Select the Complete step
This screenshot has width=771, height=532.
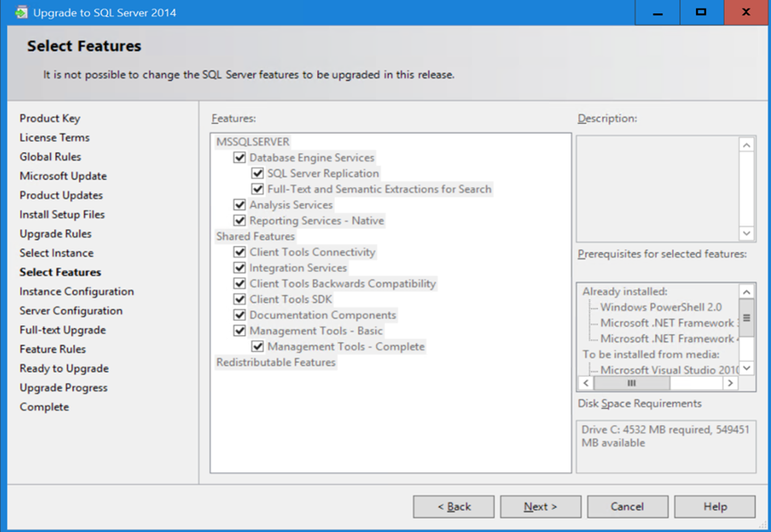45,407
